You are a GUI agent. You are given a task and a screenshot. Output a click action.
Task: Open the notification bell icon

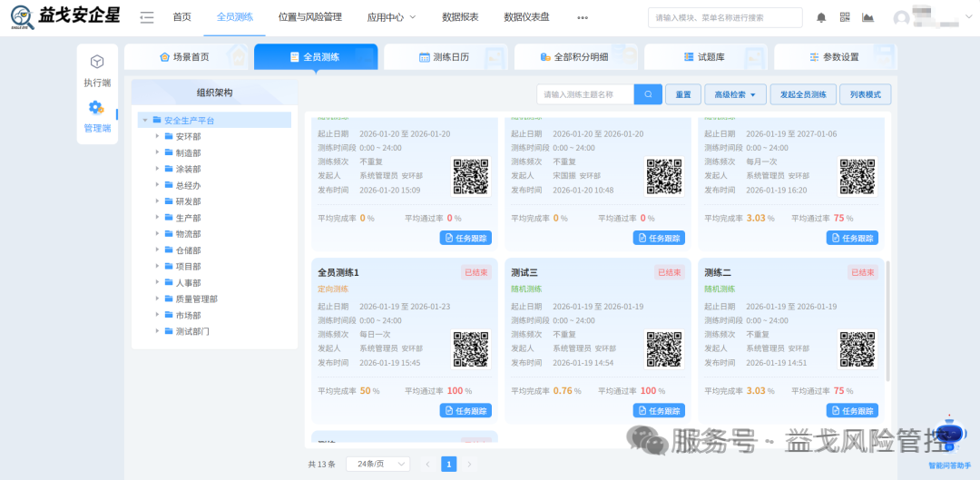tap(821, 17)
